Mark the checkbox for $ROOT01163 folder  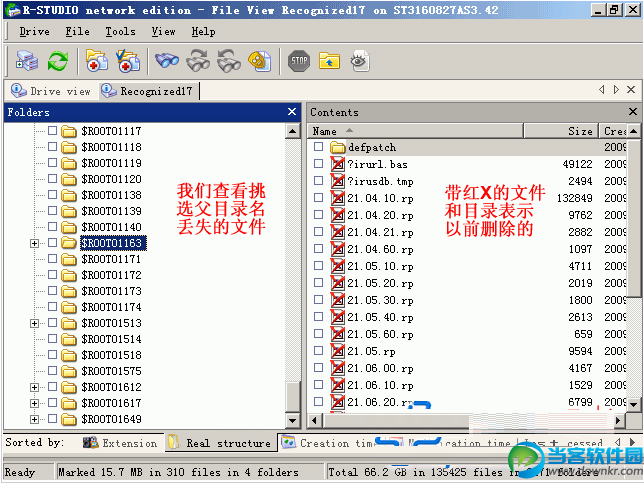click(x=52, y=243)
